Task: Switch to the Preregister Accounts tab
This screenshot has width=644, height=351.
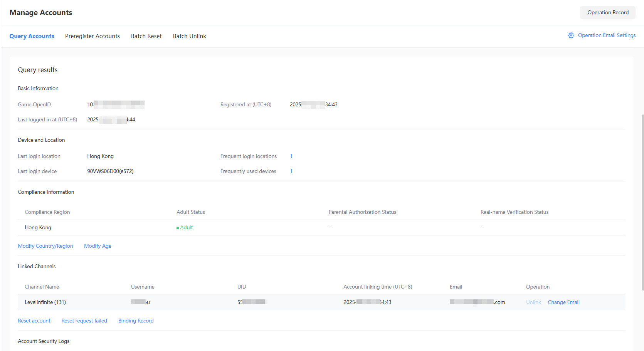Action: click(x=92, y=36)
